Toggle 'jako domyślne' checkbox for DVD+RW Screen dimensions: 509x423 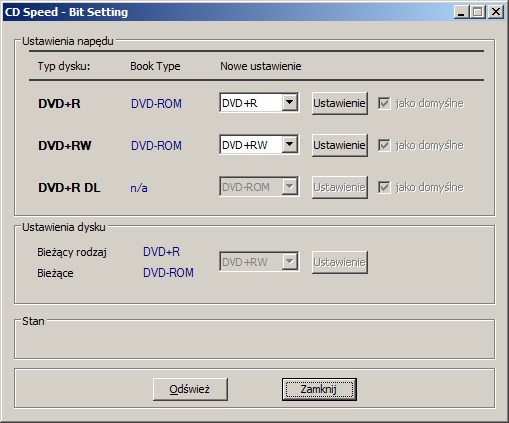[384, 145]
